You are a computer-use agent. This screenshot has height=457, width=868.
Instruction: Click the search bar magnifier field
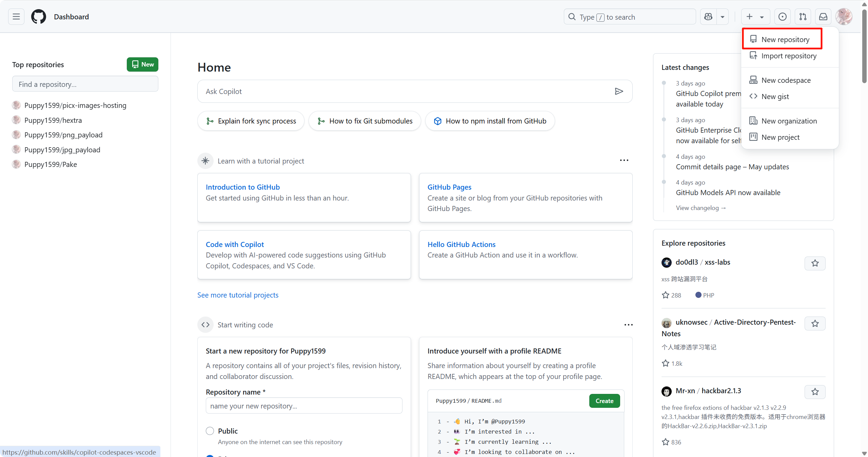coord(630,17)
